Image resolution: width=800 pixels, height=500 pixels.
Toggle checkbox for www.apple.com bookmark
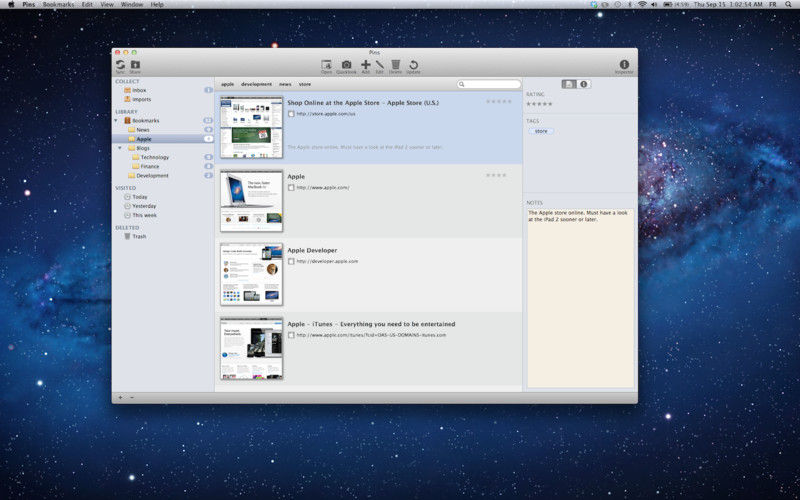(x=291, y=188)
